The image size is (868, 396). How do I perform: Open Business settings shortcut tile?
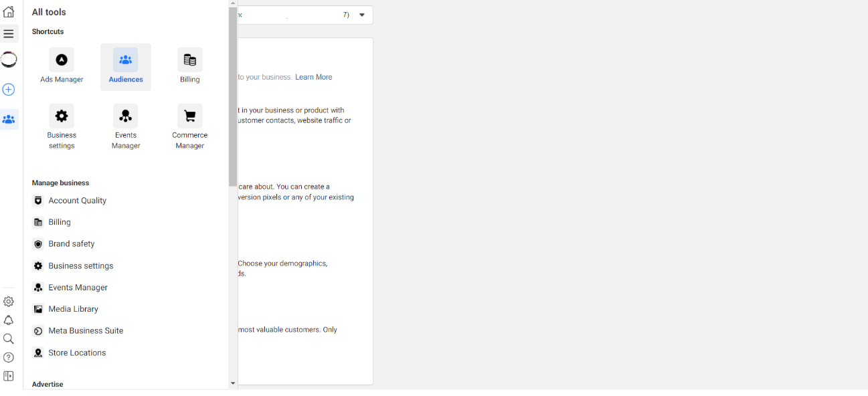(x=62, y=127)
